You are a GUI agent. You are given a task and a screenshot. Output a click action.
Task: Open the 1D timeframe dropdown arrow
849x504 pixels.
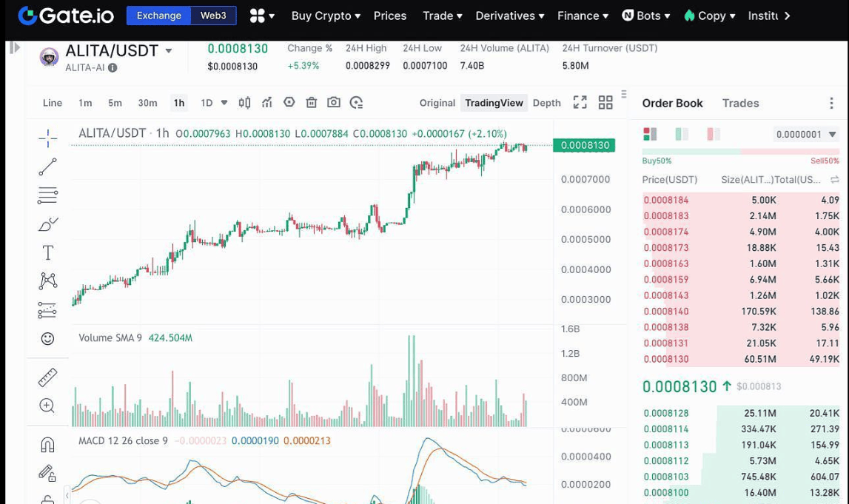pos(224,103)
